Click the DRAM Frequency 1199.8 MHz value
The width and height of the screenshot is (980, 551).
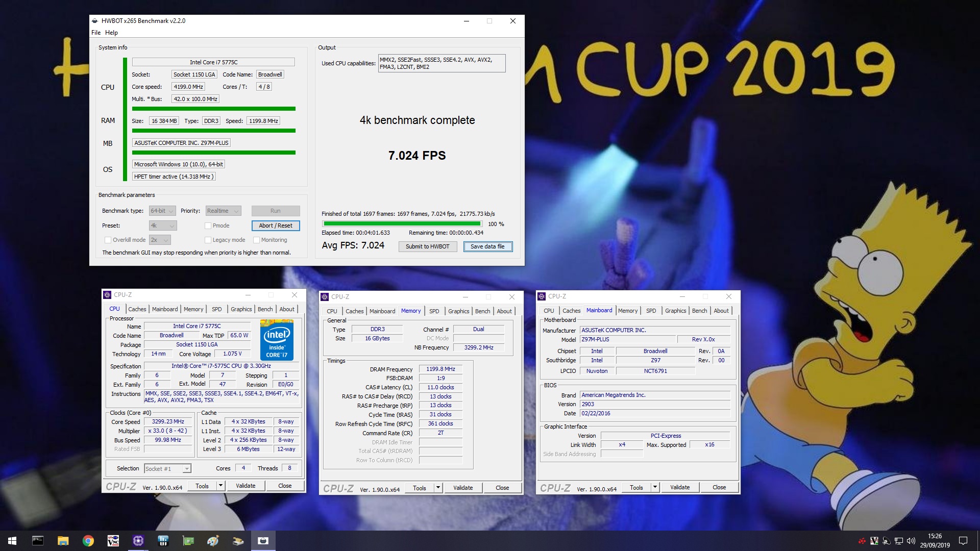pos(440,369)
